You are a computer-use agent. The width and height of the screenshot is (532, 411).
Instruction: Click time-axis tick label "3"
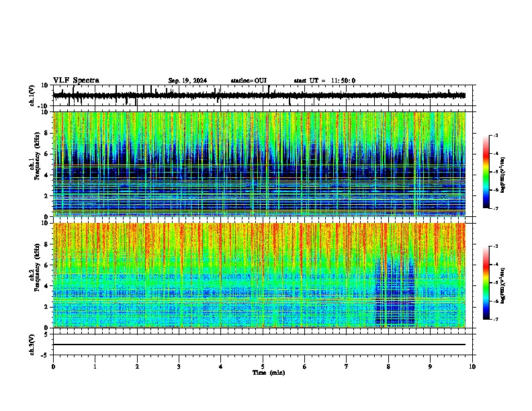click(179, 367)
